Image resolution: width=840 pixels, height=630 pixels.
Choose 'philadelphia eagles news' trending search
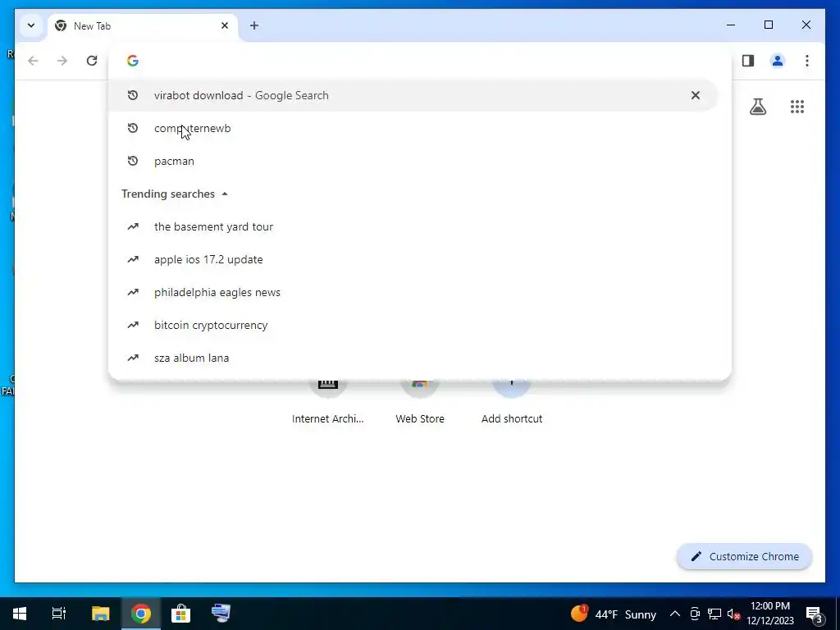[413, 292]
